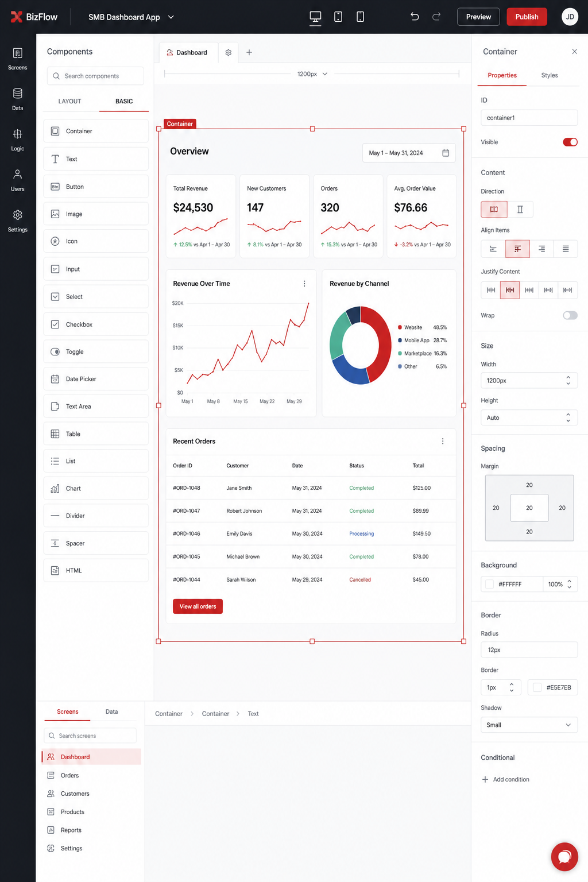This screenshot has width=588, height=882.
Task: Open the Orders screen
Action: pos(91,775)
